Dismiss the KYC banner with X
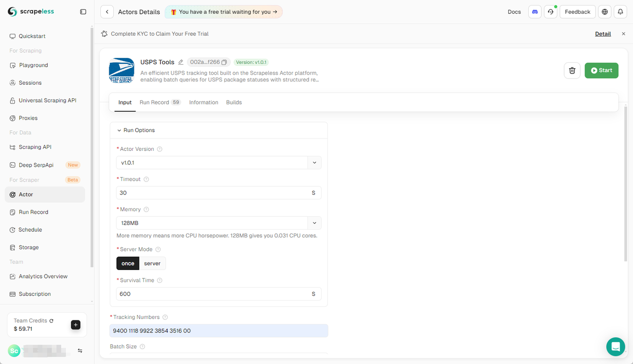Image resolution: width=633 pixels, height=364 pixels. [623, 34]
